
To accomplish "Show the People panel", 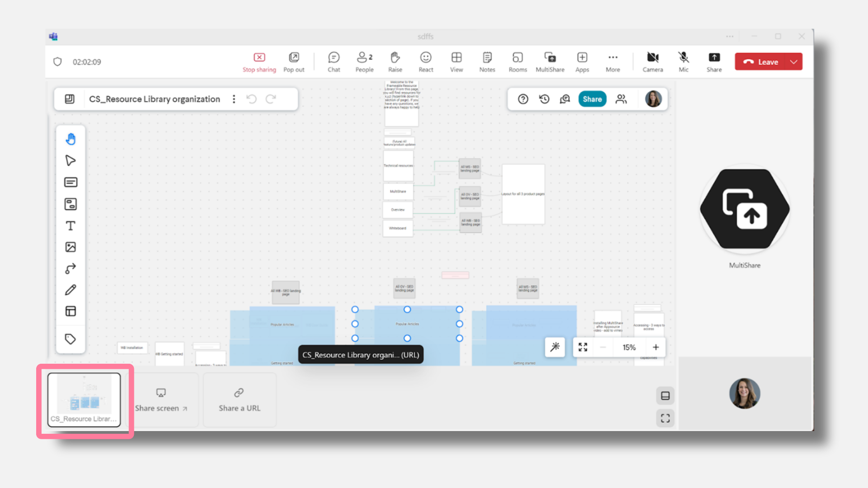I will tap(364, 62).
